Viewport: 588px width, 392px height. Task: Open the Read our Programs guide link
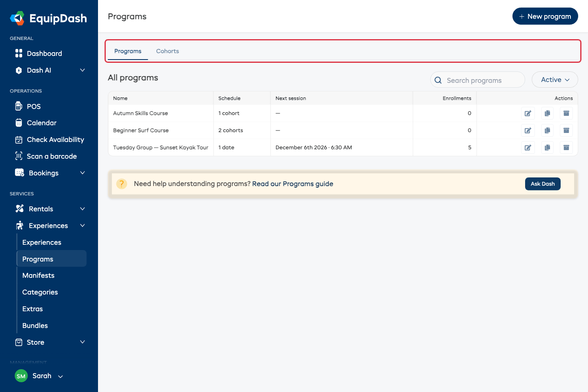pyautogui.click(x=292, y=184)
